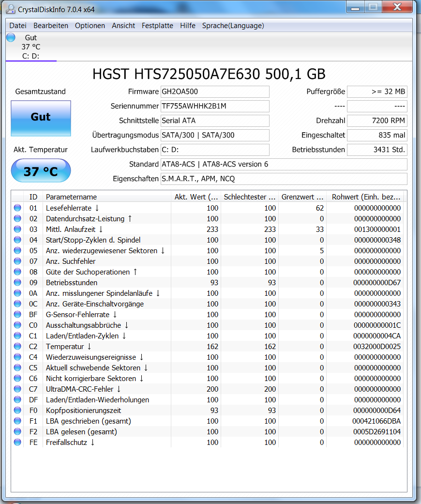Click the Schlechtester column header

click(x=249, y=197)
